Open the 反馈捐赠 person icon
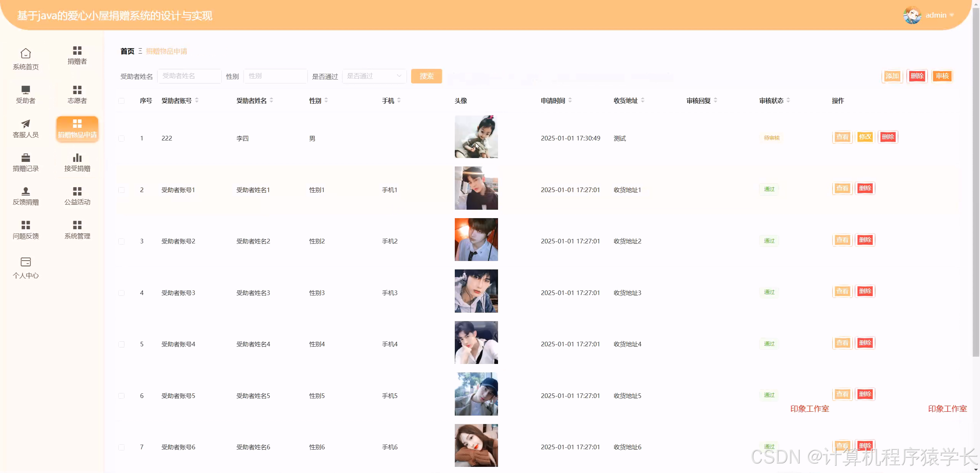980x473 pixels. coord(25,191)
